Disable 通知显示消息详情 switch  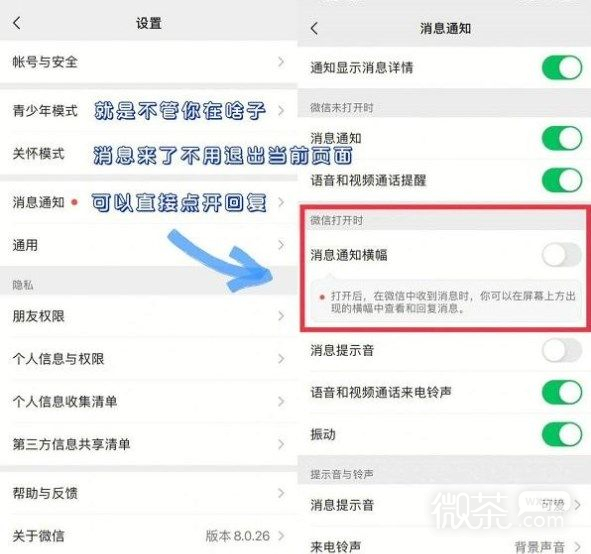562,68
